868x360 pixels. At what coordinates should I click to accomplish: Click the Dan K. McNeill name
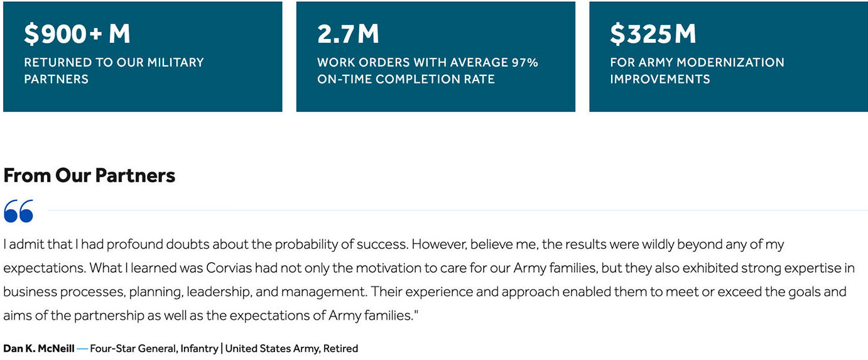point(39,348)
